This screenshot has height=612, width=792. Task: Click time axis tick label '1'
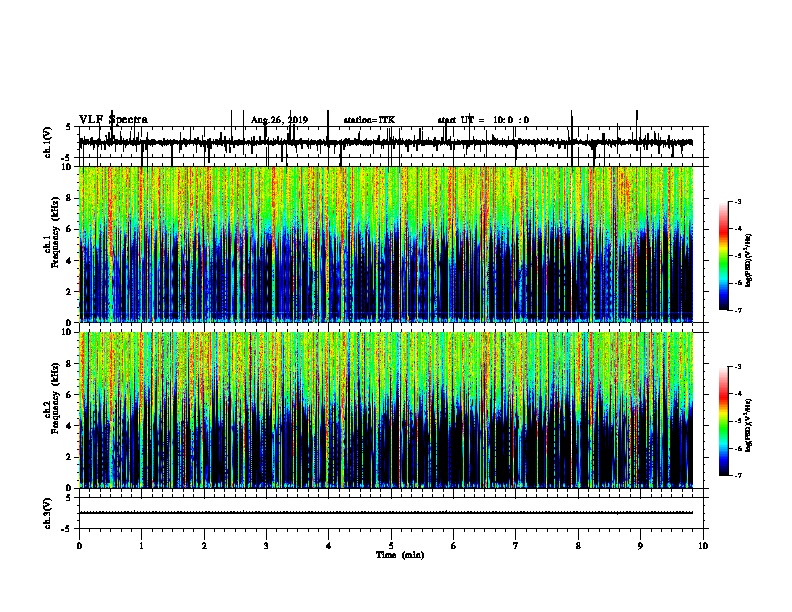(x=141, y=546)
